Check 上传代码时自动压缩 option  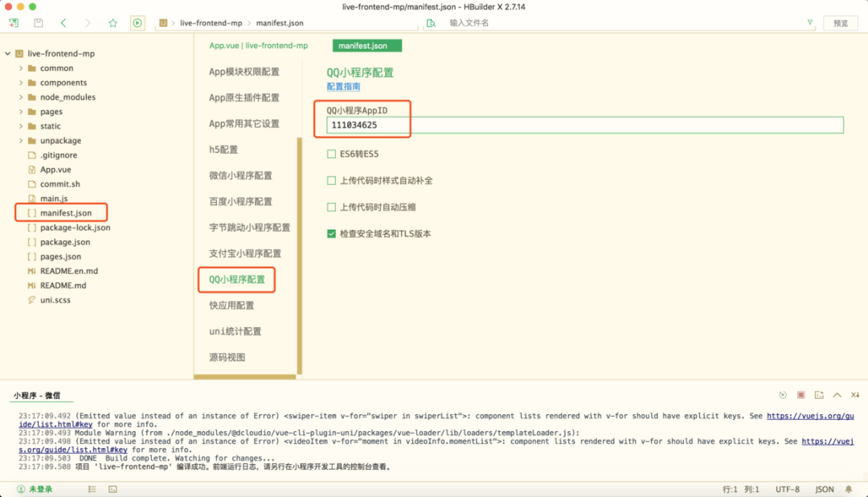(331, 207)
